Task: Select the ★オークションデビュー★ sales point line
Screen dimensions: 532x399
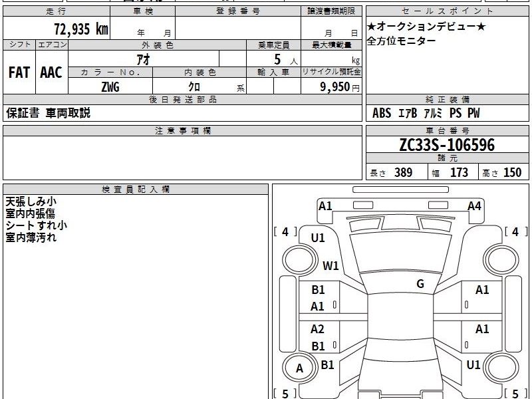Action: point(426,27)
